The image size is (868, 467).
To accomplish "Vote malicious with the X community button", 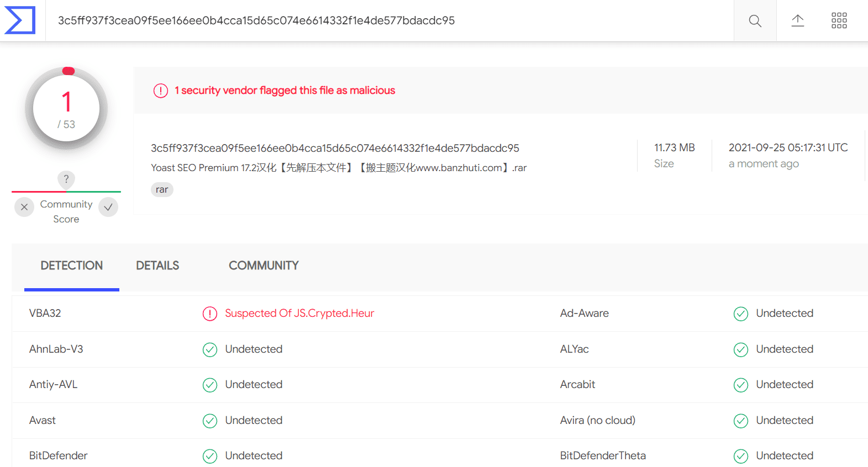I will click(24, 207).
